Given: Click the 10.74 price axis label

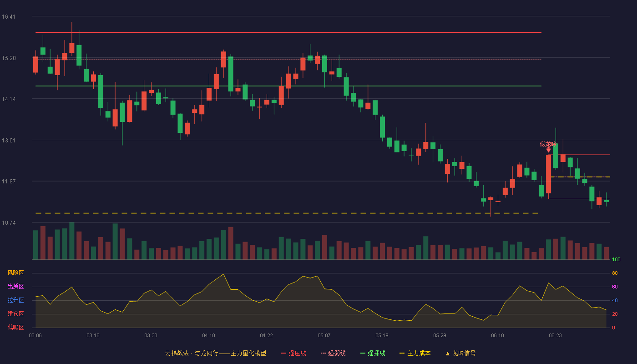Looking at the screenshot, I should click(9, 223).
